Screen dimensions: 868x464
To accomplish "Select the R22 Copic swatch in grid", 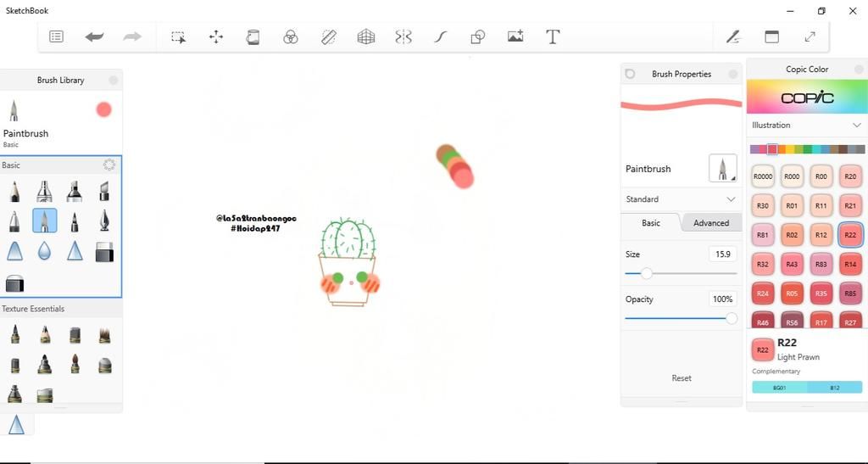I will (x=850, y=235).
